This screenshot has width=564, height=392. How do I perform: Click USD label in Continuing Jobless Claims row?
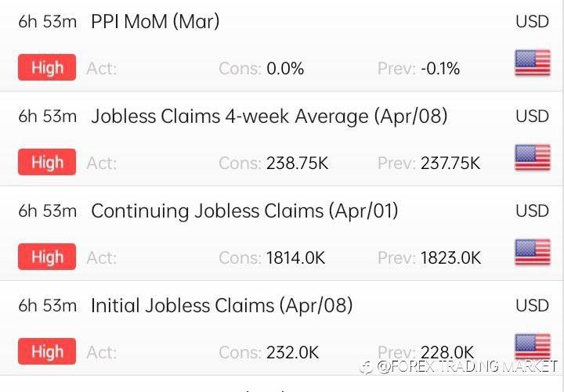[532, 211]
